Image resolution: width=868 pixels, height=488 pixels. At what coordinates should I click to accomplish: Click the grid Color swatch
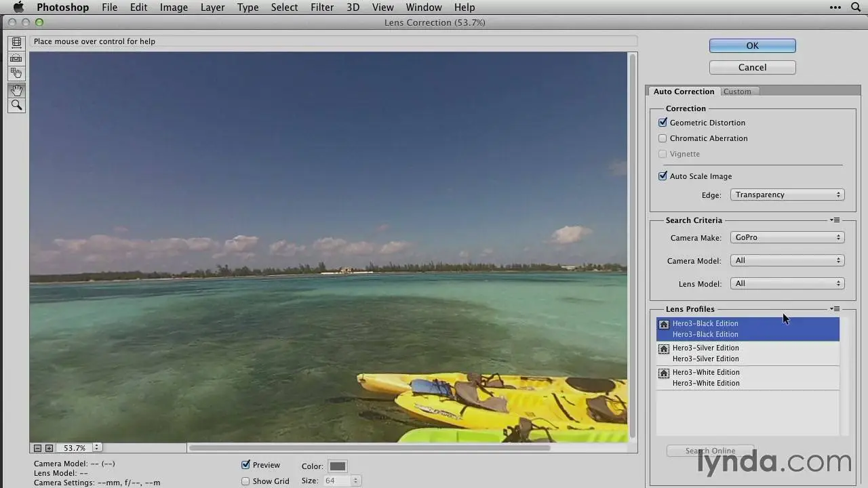pyautogui.click(x=338, y=466)
